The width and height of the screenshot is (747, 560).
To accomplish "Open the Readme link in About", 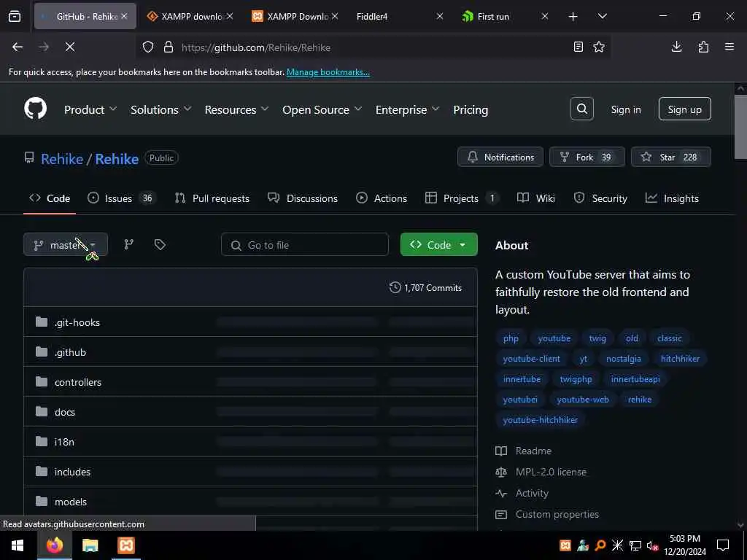I will [x=533, y=451].
